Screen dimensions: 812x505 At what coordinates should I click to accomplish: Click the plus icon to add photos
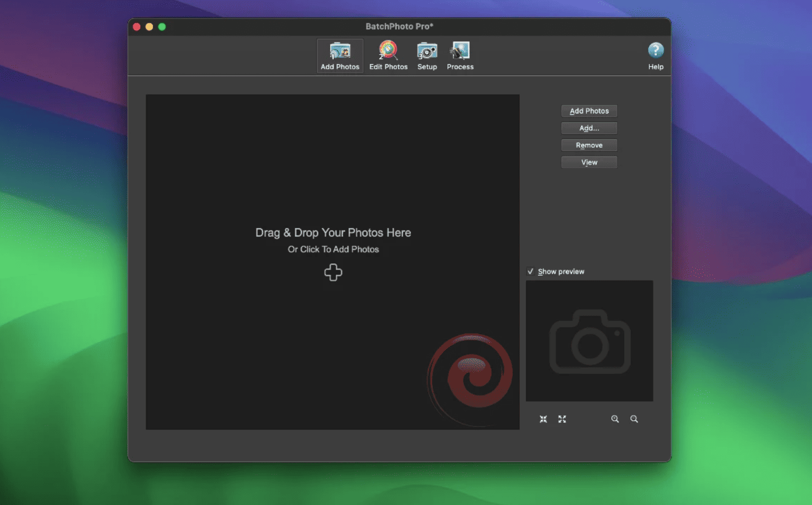pyautogui.click(x=333, y=272)
